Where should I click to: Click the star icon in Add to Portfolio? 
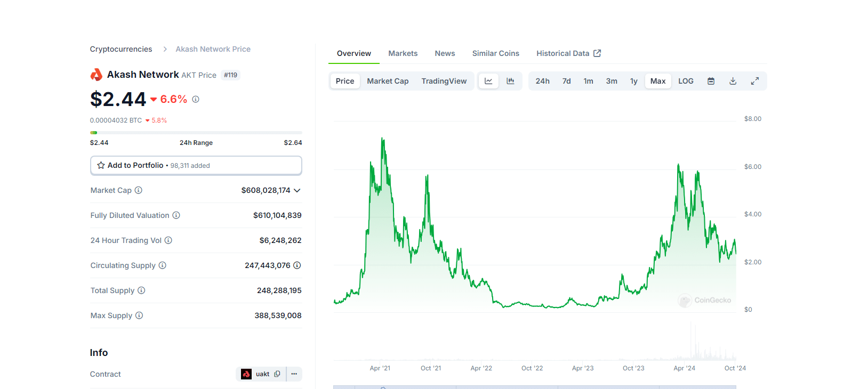(x=101, y=165)
